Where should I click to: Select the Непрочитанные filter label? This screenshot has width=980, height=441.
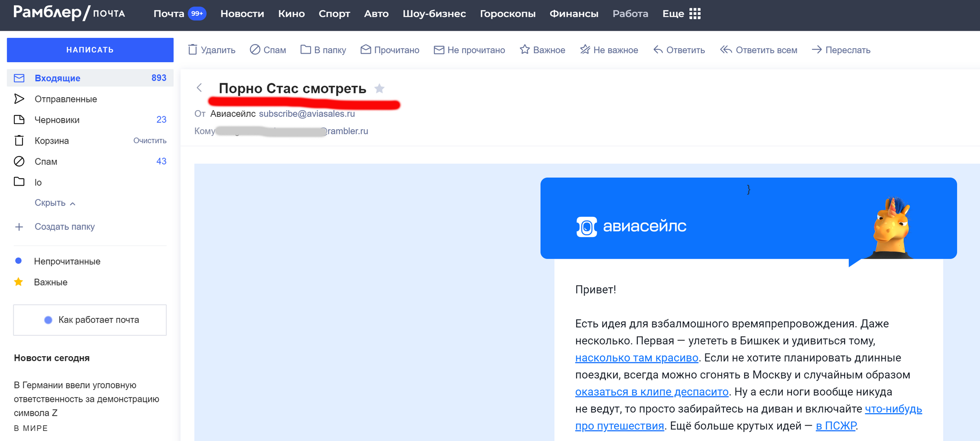tap(67, 261)
